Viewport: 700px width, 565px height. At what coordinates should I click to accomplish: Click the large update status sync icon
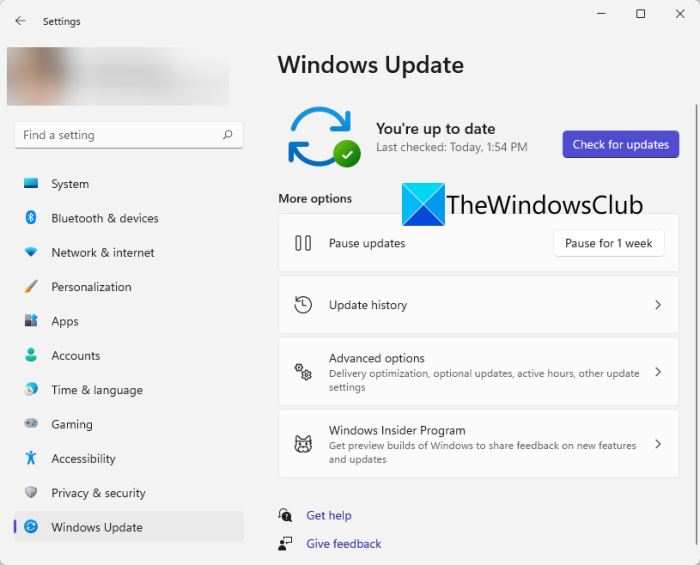coord(325,137)
